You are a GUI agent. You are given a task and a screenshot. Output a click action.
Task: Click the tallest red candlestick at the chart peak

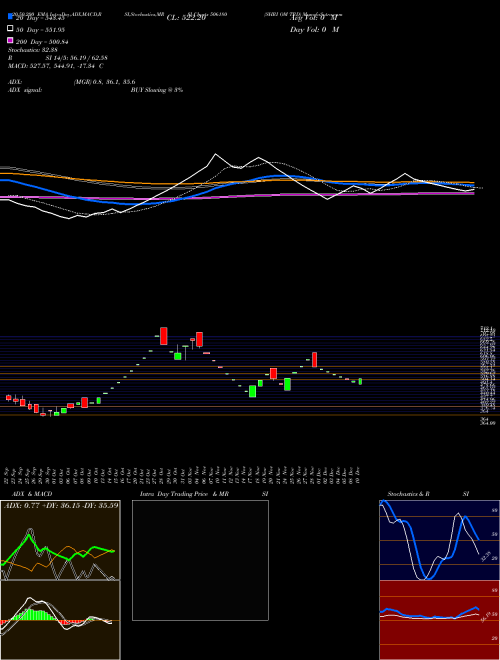pyautogui.click(x=164, y=336)
